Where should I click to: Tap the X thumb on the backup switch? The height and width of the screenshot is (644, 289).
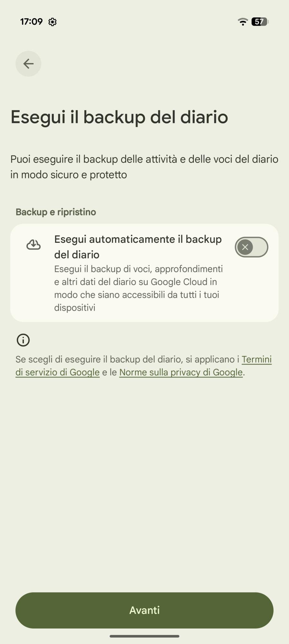coord(245,247)
